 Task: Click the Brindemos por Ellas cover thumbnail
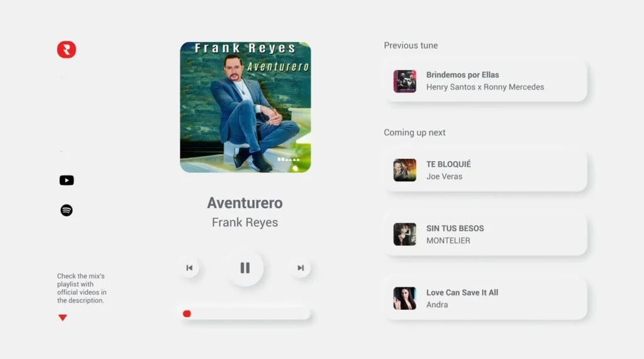[405, 81]
